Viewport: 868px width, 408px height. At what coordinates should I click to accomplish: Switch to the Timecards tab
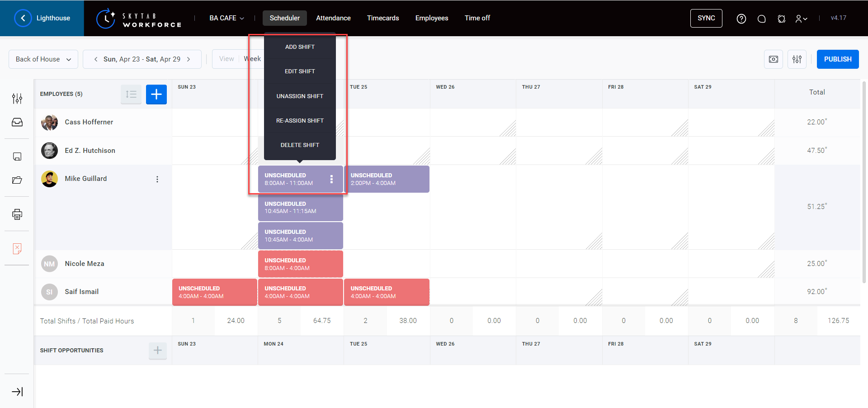pyautogui.click(x=383, y=18)
